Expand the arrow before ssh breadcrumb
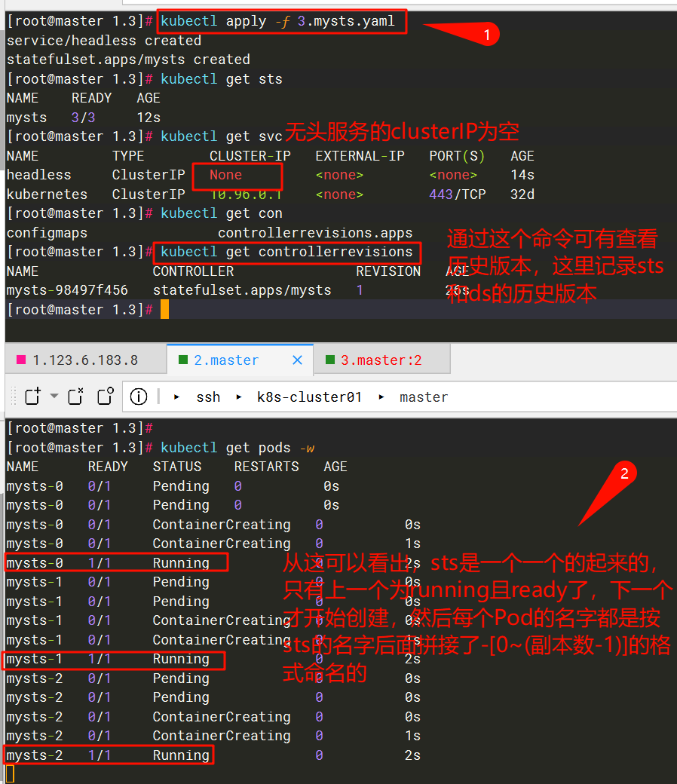This screenshot has height=784, width=677. (x=176, y=397)
